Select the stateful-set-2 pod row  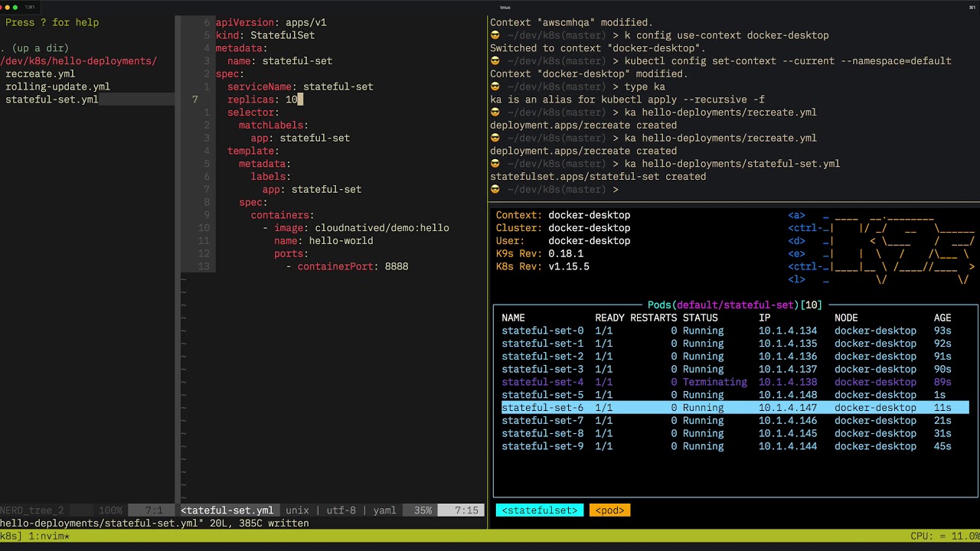(735, 356)
